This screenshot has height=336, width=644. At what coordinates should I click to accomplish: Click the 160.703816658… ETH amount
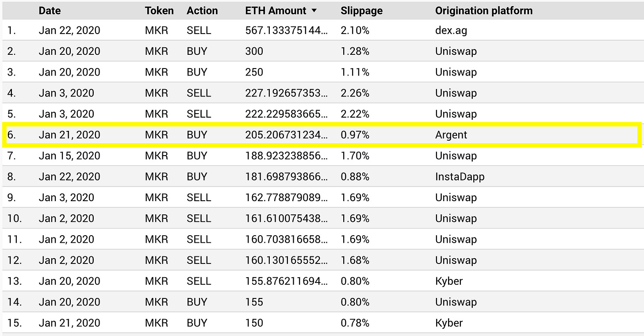click(x=287, y=239)
